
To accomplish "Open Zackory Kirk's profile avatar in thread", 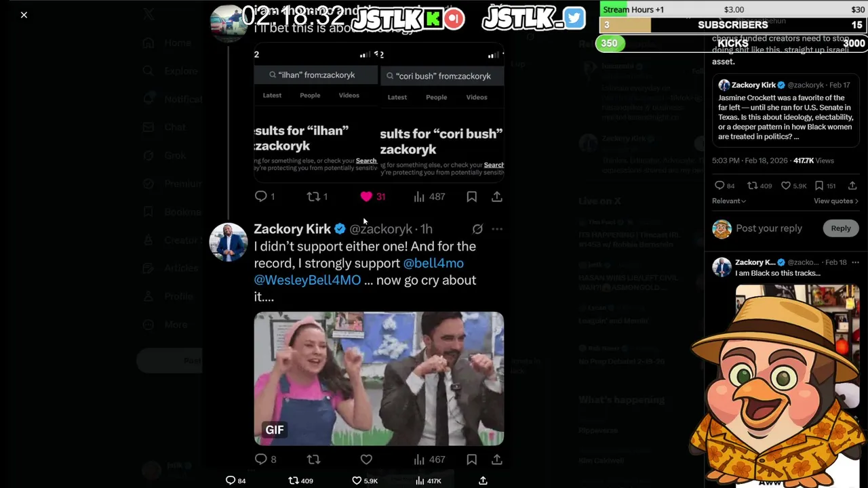I will (228, 242).
